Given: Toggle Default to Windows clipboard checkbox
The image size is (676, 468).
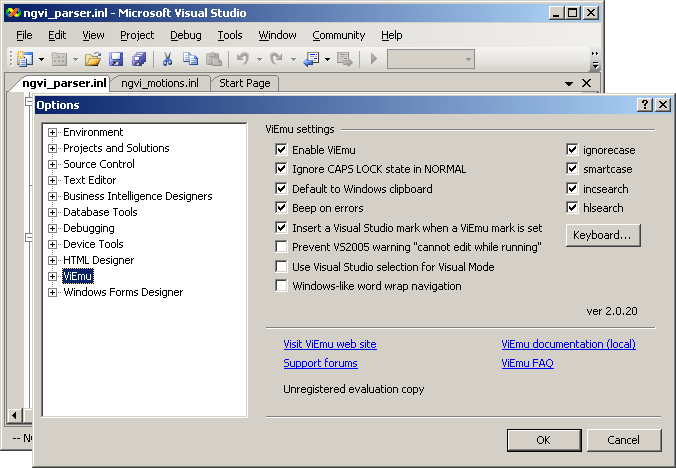Looking at the screenshot, I should pyautogui.click(x=281, y=188).
